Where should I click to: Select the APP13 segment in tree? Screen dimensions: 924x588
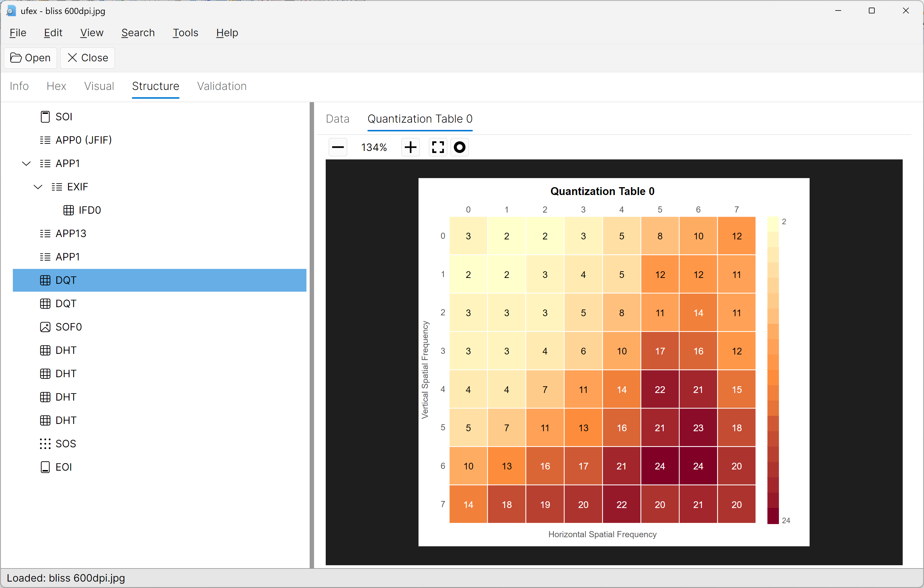(x=71, y=233)
